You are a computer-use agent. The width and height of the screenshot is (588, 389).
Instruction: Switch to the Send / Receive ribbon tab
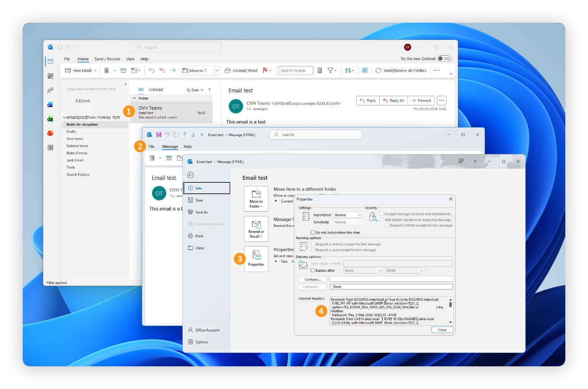(x=107, y=59)
